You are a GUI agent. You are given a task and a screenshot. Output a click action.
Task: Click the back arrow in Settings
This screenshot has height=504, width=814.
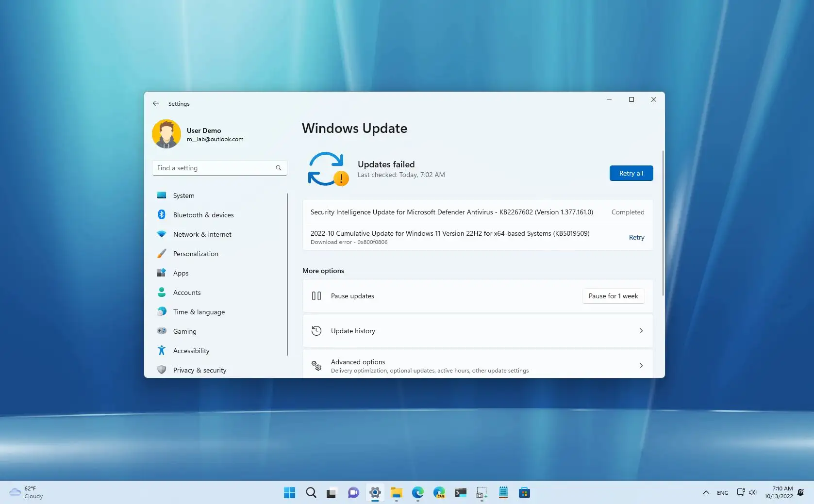point(155,103)
